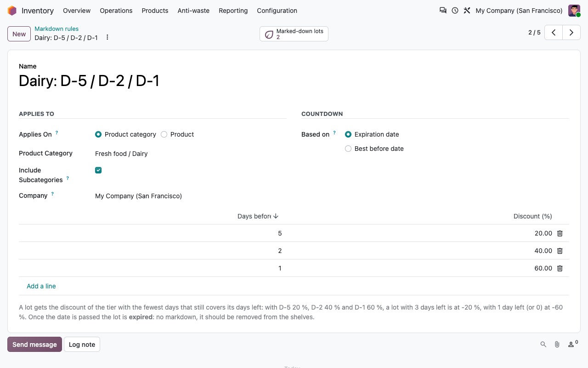Open the activities clock icon
The width and height of the screenshot is (588, 368).
[455, 11]
